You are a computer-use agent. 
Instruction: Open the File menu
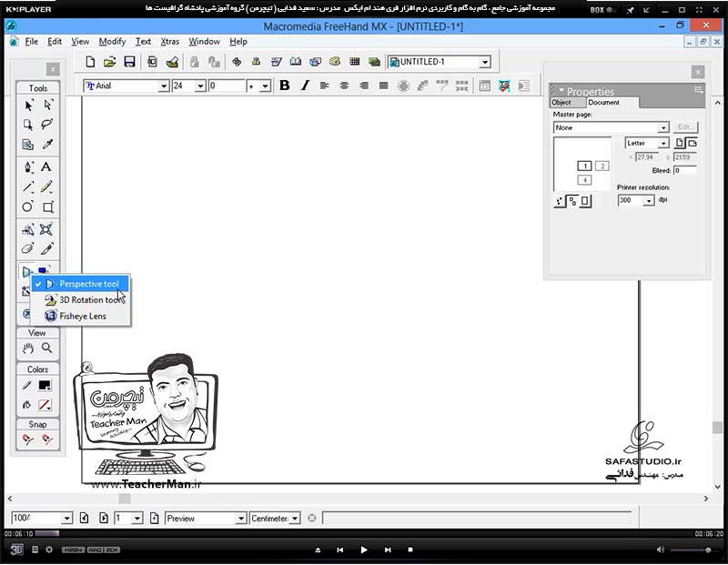(31, 41)
